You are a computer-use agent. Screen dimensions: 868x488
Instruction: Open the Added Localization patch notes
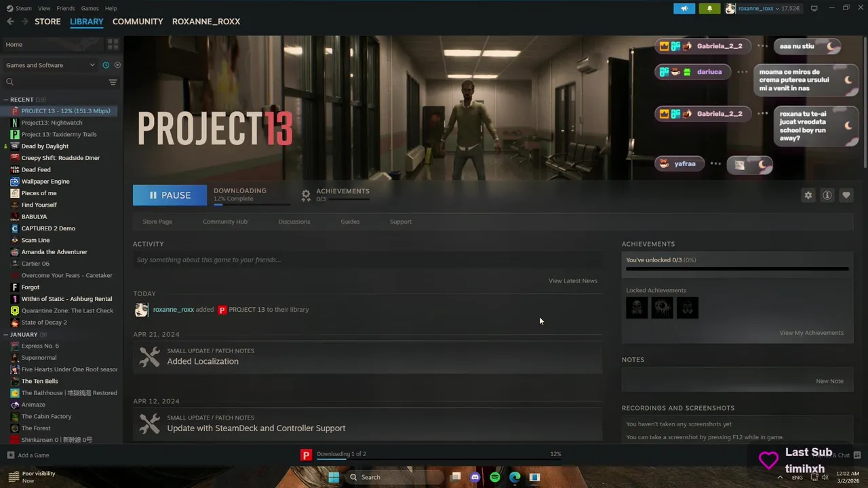368,357
